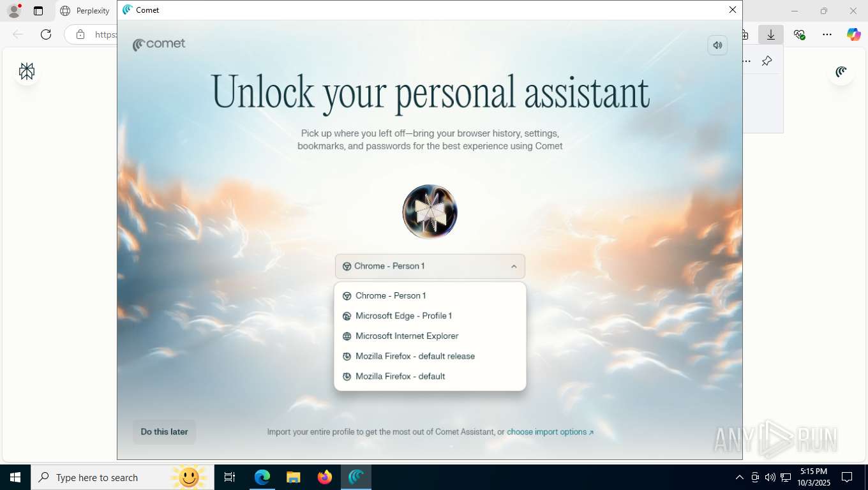Click the Do this later button
868x490 pixels.
[x=164, y=432]
